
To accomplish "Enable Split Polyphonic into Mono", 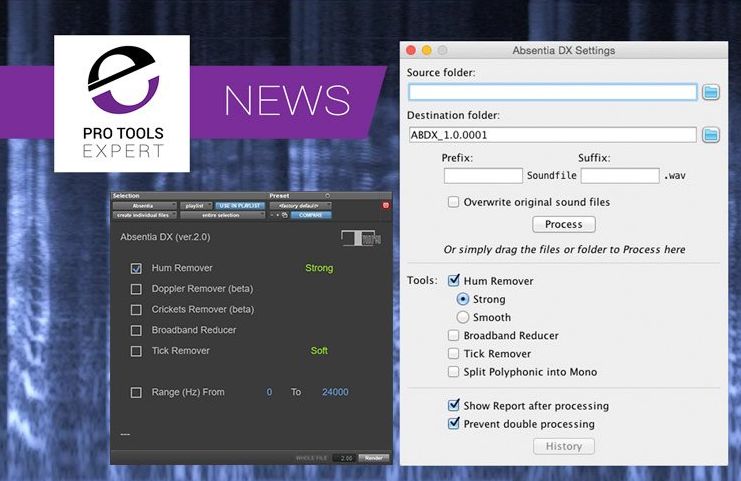I will tap(453, 372).
